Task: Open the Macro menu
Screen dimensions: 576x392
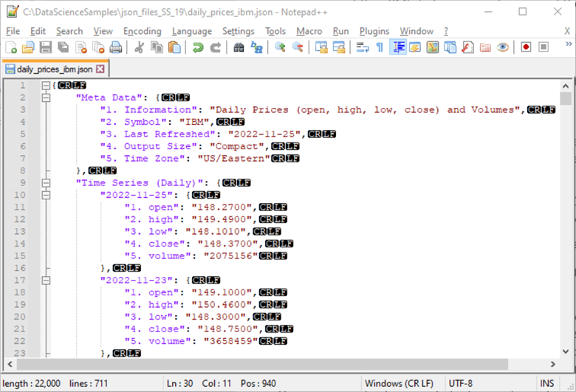Action: coord(309,32)
